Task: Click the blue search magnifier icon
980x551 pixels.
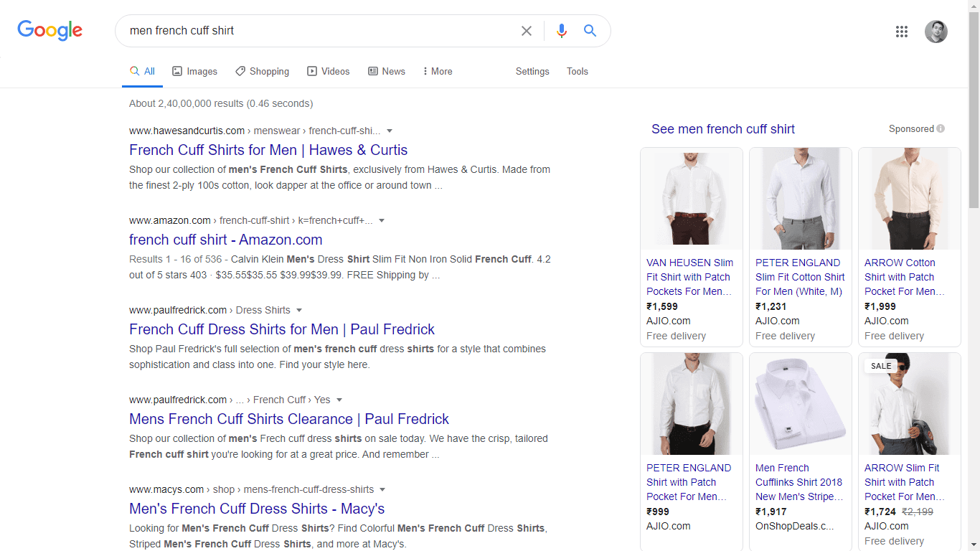Action: 590,31
